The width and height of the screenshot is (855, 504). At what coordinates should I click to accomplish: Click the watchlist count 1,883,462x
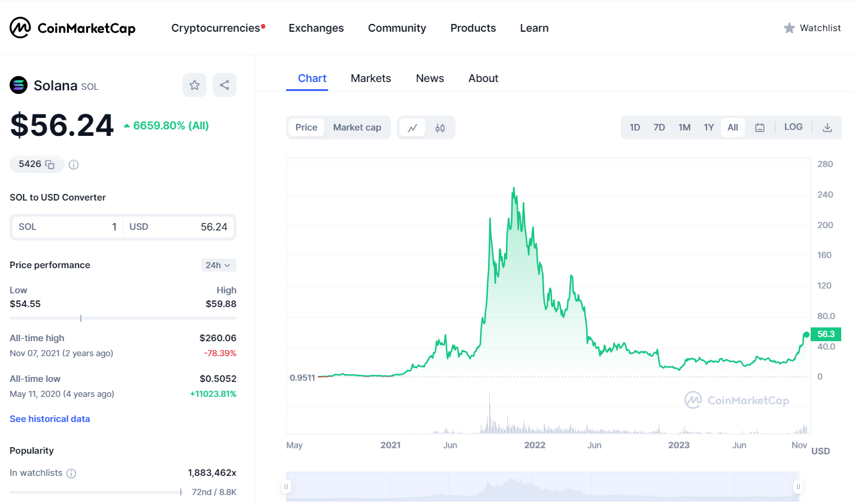[212, 473]
